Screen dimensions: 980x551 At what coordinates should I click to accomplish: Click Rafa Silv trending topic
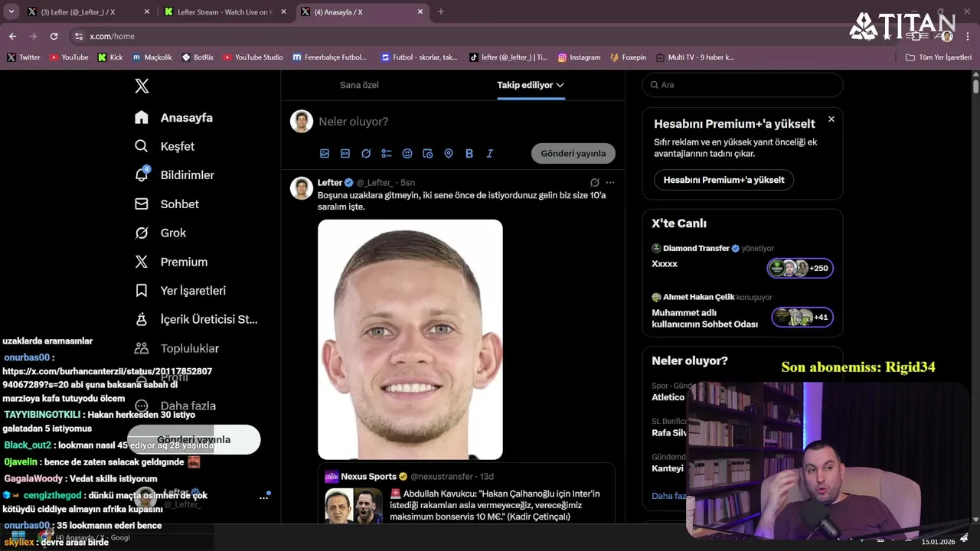[669, 432]
